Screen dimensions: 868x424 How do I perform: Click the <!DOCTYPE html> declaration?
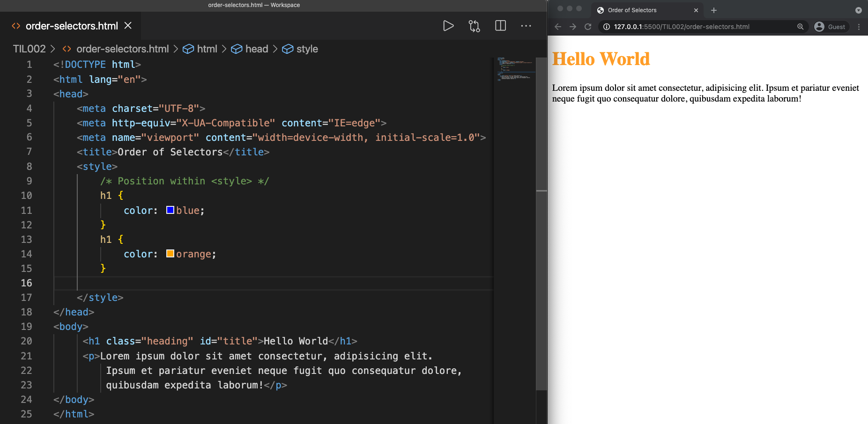click(97, 65)
